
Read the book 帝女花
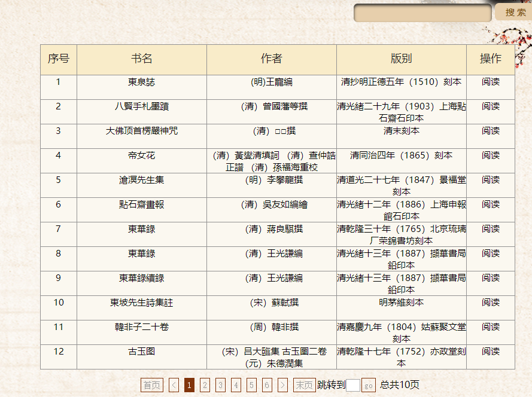(491, 155)
